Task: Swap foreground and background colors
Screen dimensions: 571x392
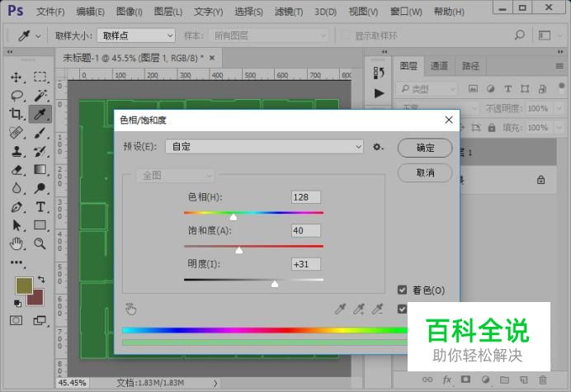Action: [41, 280]
